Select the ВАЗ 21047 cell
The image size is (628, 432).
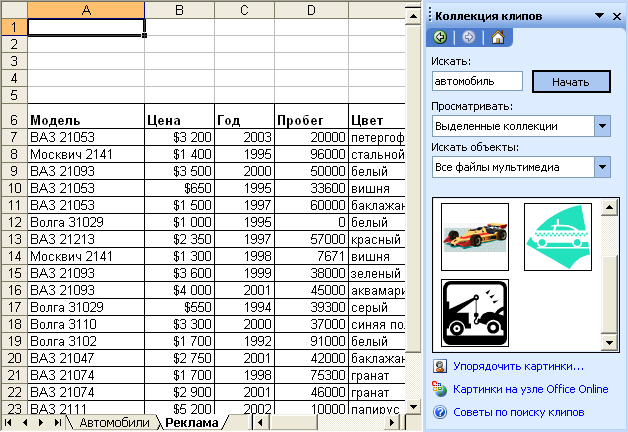pos(86,358)
